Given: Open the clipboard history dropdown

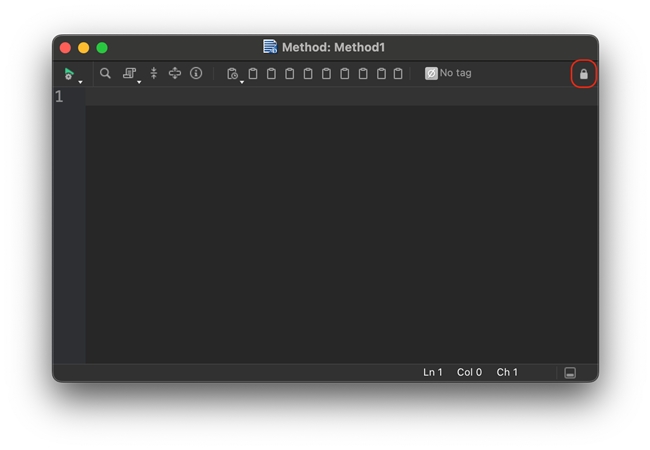Looking at the screenshot, I should 233,74.
